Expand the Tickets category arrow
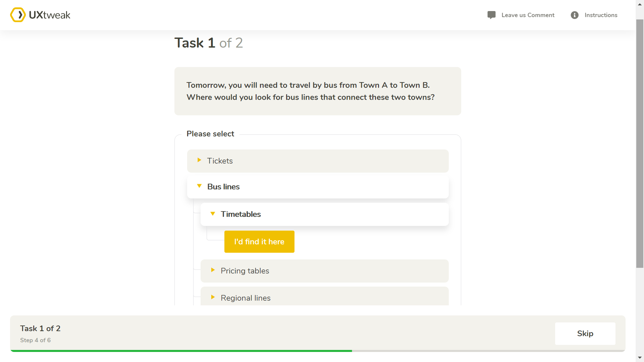Image resolution: width=644 pixels, height=362 pixels. [199, 160]
